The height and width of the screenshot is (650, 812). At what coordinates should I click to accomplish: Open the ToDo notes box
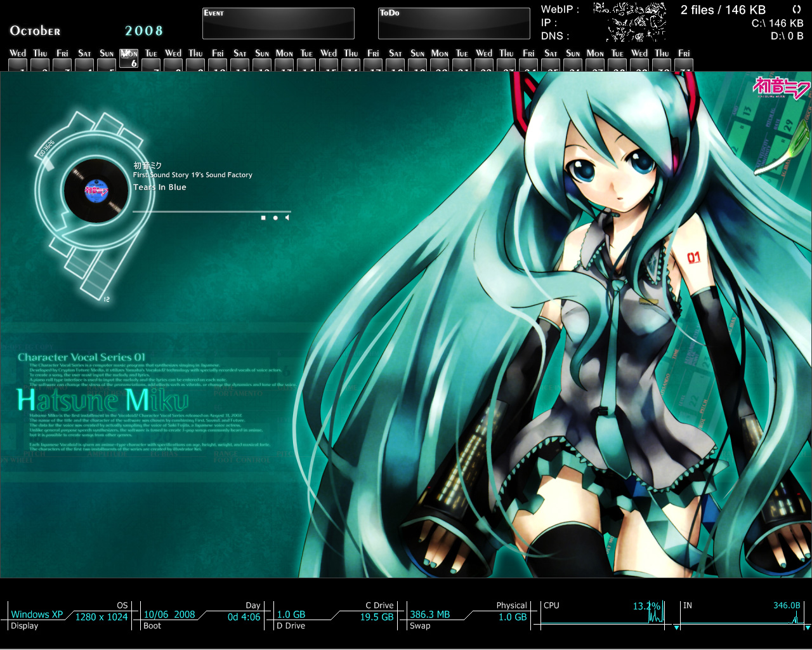(x=454, y=23)
